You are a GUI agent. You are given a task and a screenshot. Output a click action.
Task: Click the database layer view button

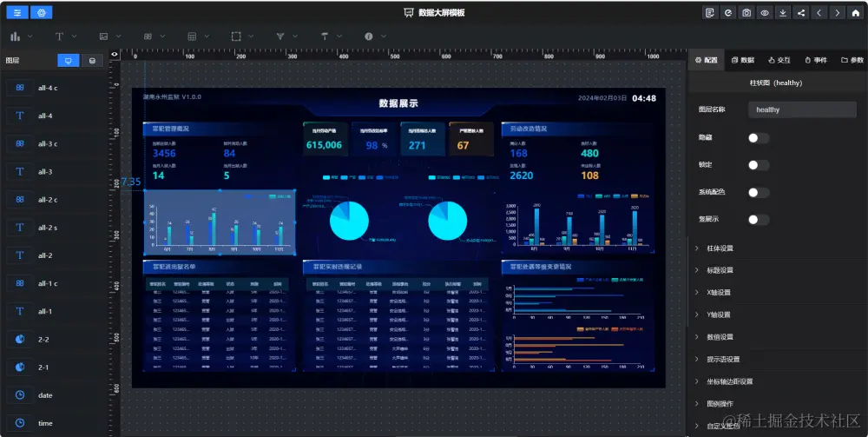point(93,60)
